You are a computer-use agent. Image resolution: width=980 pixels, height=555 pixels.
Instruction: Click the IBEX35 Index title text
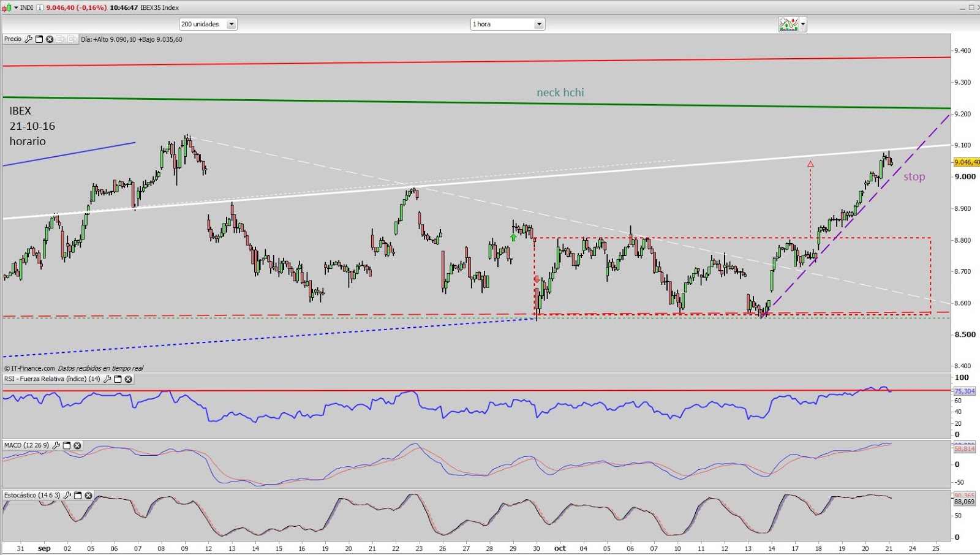pyautogui.click(x=160, y=7)
